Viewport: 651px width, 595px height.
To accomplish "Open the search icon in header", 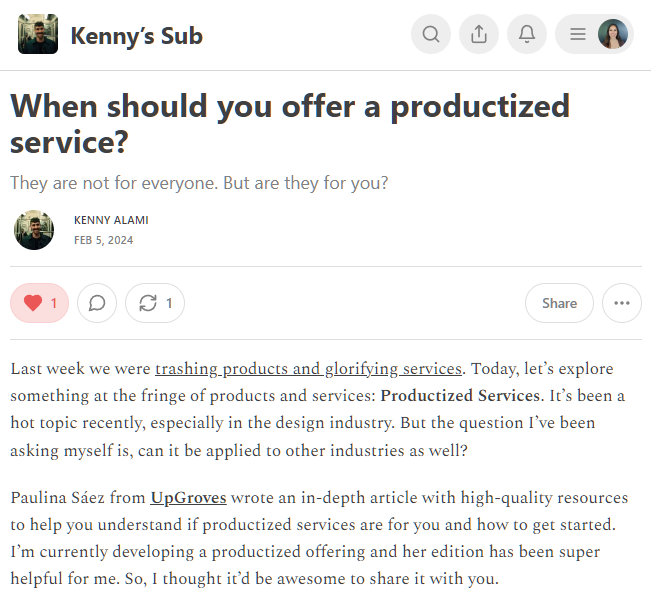I will pyautogui.click(x=431, y=35).
